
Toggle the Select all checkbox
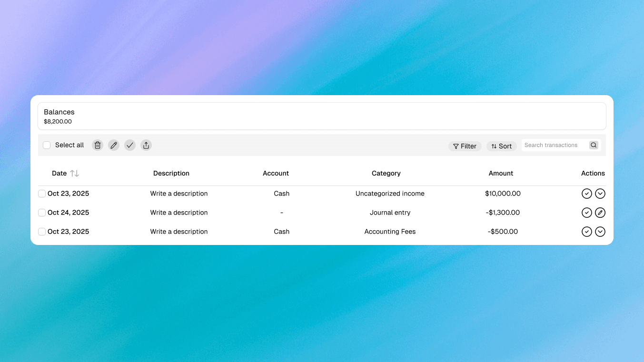click(x=47, y=145)
